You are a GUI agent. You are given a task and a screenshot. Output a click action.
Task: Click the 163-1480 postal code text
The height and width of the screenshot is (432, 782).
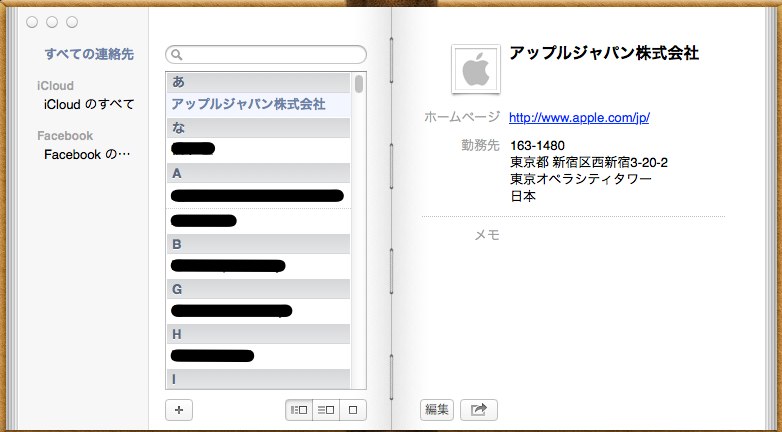coord(537,146)
